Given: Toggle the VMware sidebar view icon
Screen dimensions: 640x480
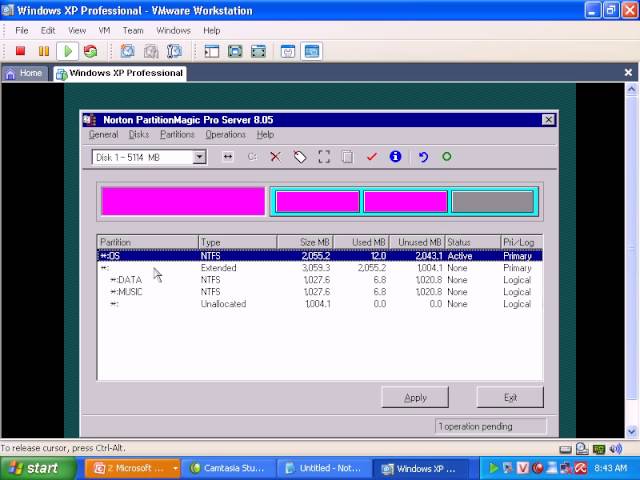Looking at the screenshot, I should coord(211,51).
